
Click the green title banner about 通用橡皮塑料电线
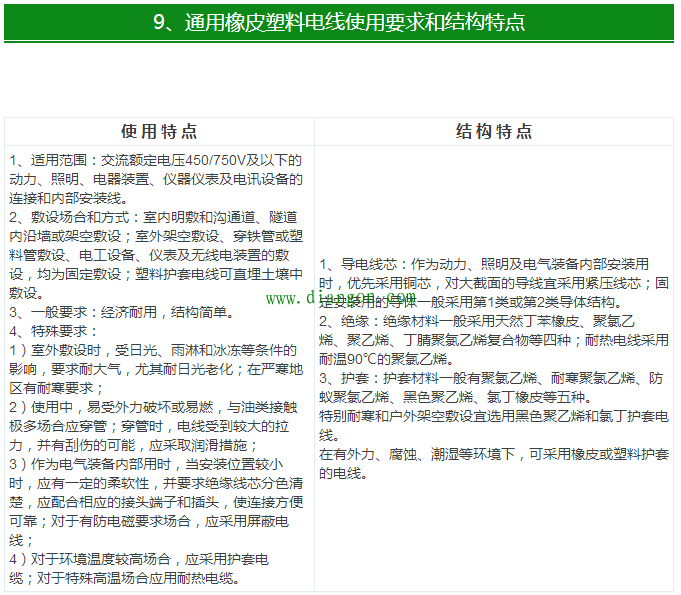(x=340, y=22)
